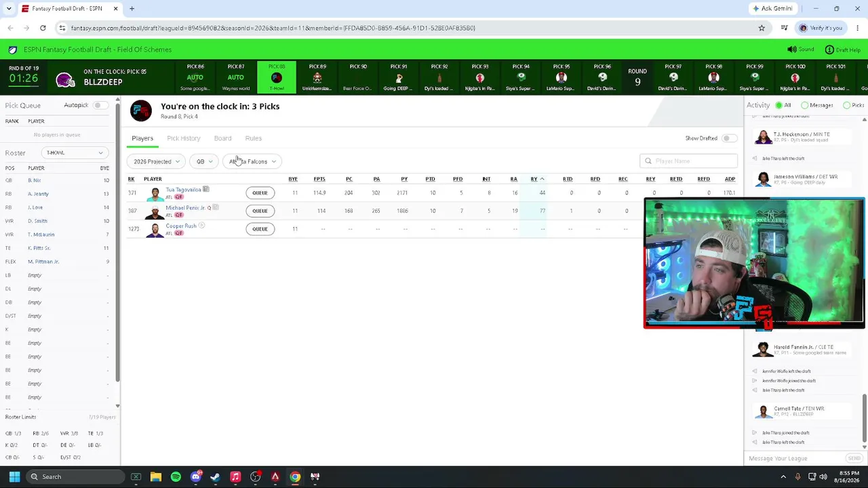Open Cooper Rush player profile link
Screen dimensions: 868x488
[x=181, y=226]
